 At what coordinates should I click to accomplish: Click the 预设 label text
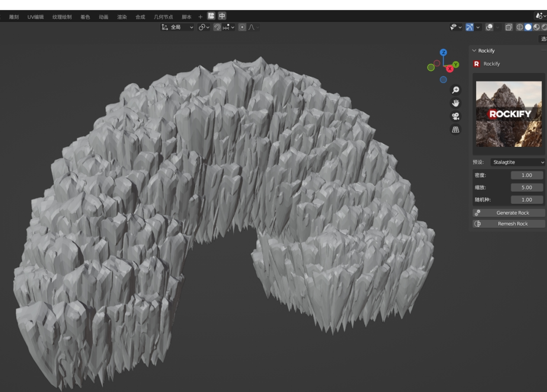point(478,162)
